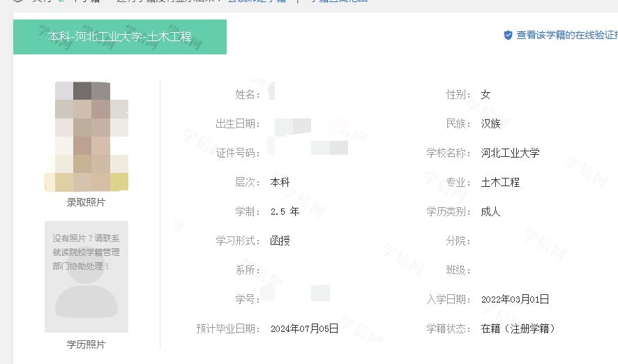
Task: Click the 预计毕业日期 field label
Action: [228, 328]
